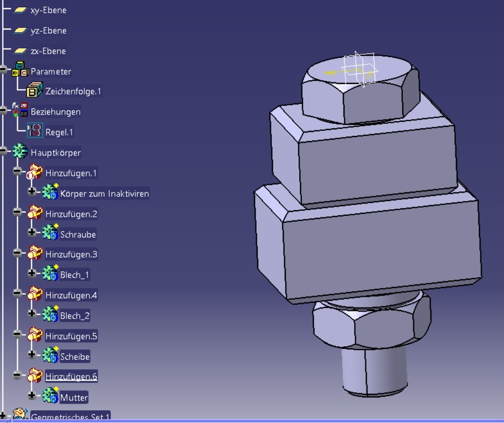Collapse the Hinzufügen.3 node

pos(17,253)
